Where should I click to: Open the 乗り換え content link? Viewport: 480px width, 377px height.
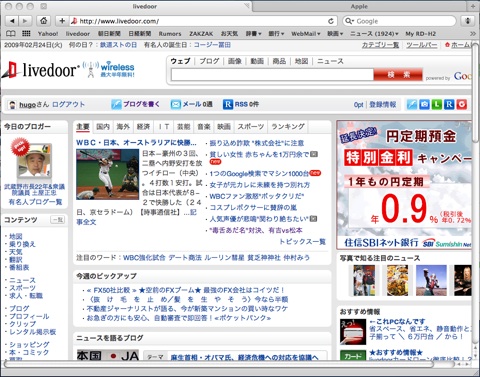point(22,244)
